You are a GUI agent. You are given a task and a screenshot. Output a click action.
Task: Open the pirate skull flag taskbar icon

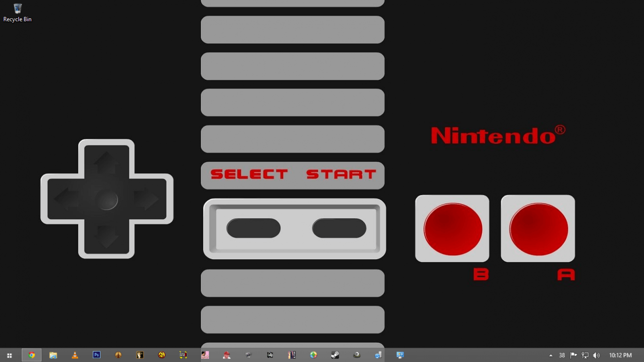click(270, 355)
